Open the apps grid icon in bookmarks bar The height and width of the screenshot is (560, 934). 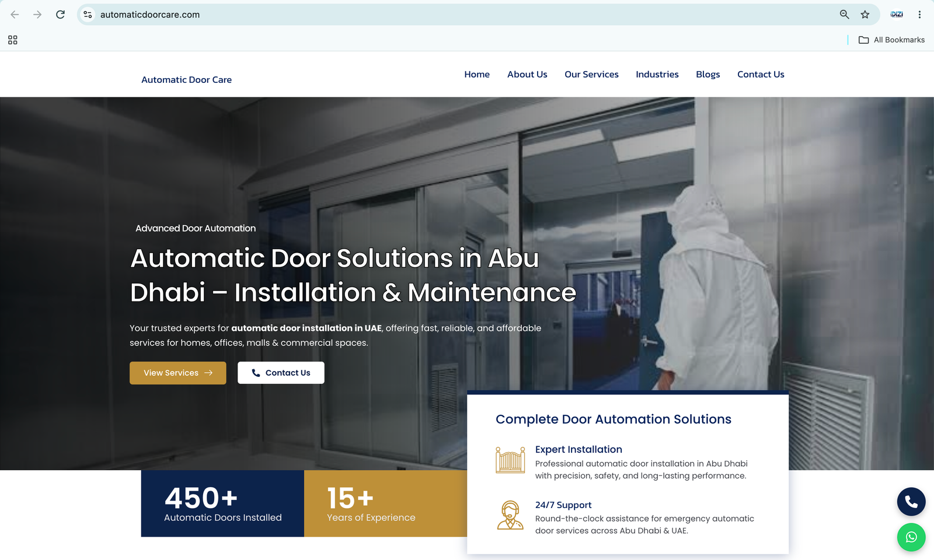(13, 40)
